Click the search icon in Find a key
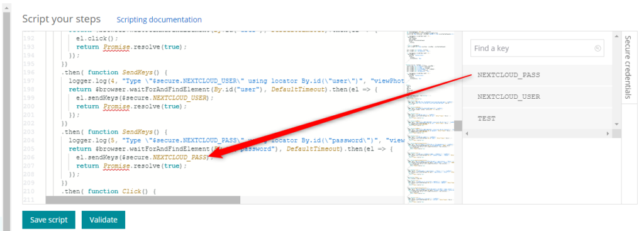Screen dimensions: 644x231 [597, 48]
